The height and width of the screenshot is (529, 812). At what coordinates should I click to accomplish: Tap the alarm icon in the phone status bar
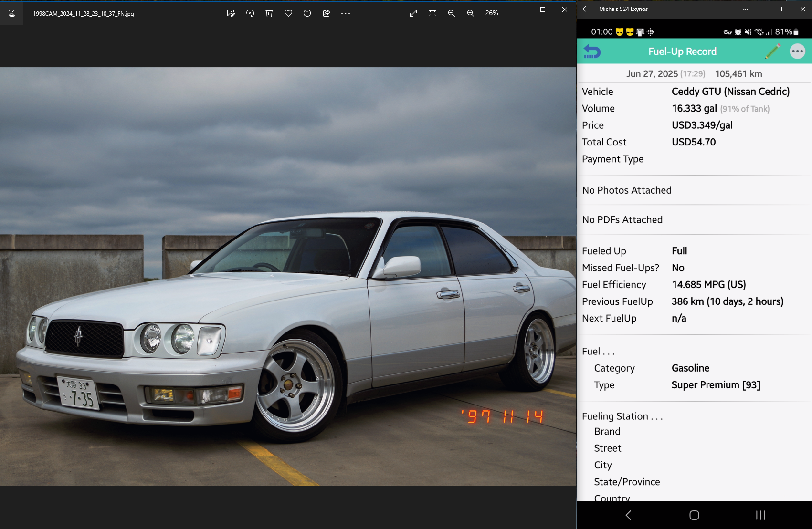click(738, 32)
